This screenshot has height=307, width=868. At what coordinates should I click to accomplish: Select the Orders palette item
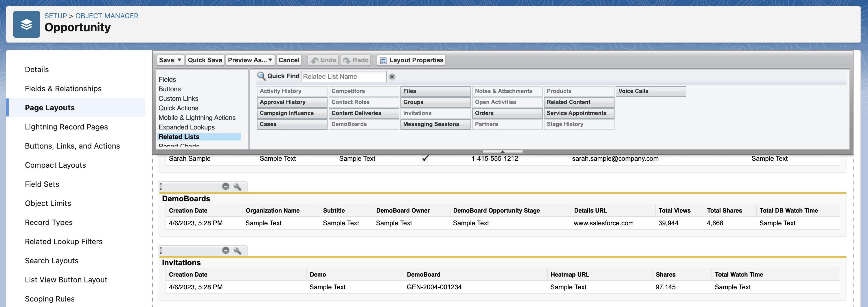point(507,113)
